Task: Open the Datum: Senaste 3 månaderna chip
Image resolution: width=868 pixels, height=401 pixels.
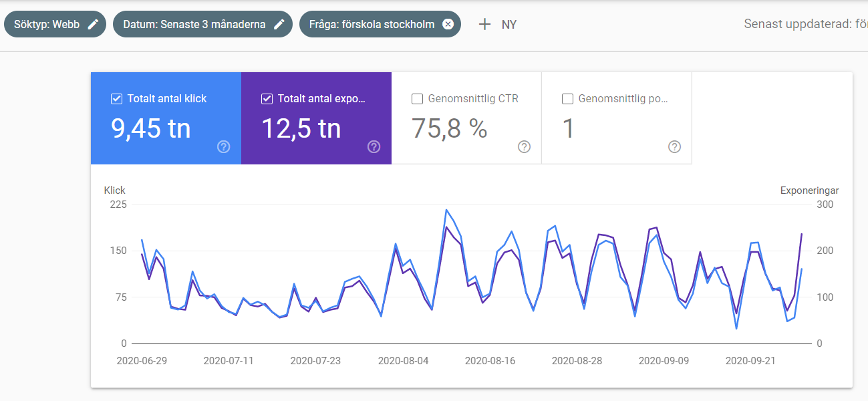Action: point(202,24)
